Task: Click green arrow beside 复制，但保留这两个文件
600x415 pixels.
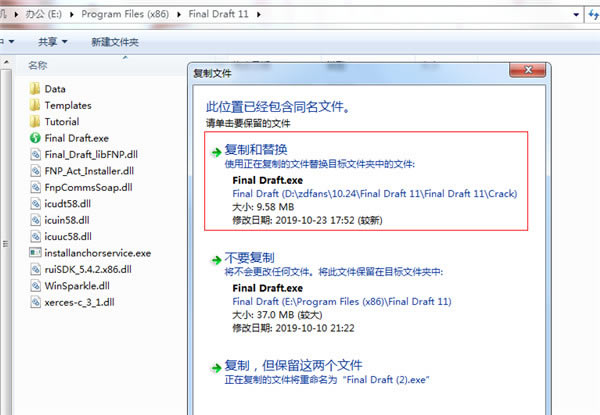Action: click(216, 368)
